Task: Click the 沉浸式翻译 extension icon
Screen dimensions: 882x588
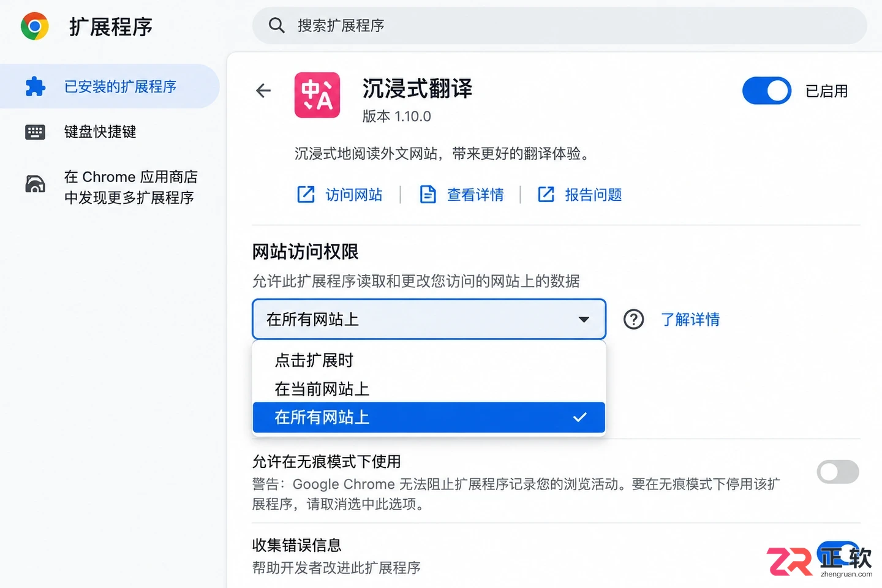Action: (x=317, y=95)
